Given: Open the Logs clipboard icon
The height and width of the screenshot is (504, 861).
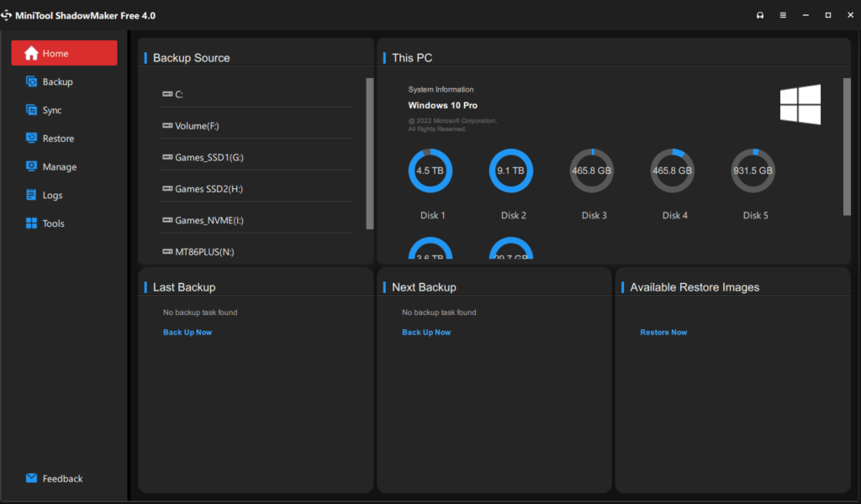Looking at the screenshot, I should pyautogui.click(x=31, y=196).
